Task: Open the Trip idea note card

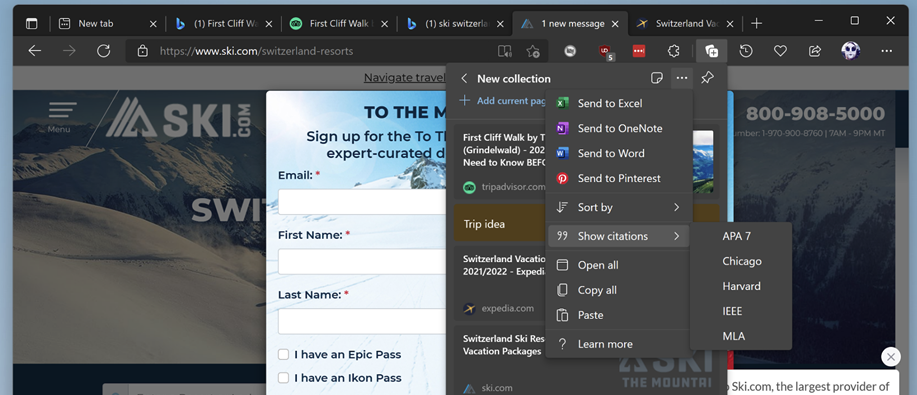Action: 500,224
